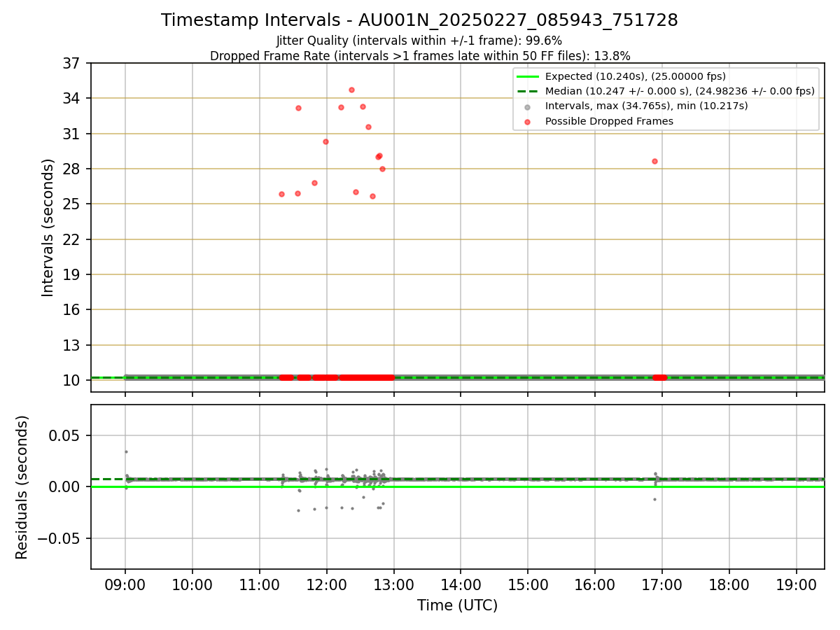Click the 17:00 time tick label
This screenshot has height=630, width=840.
[x=662, y=585]
